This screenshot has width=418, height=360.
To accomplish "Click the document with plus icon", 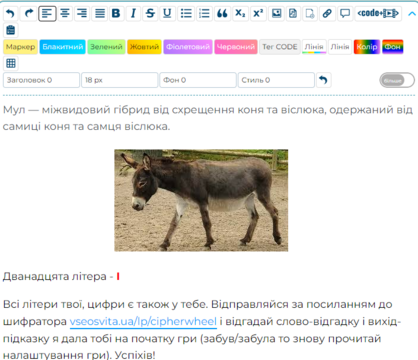I will [x=310, y=14].
